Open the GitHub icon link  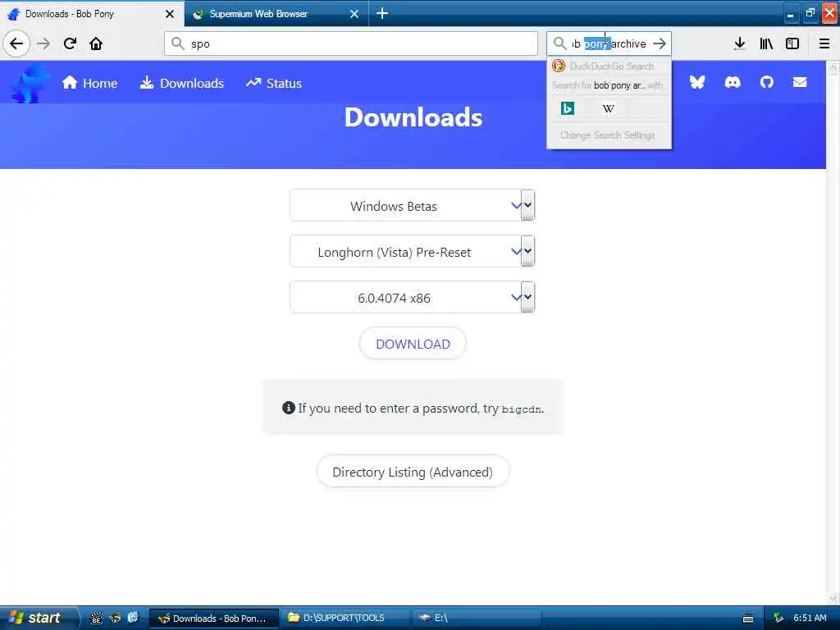coord(767,82)
